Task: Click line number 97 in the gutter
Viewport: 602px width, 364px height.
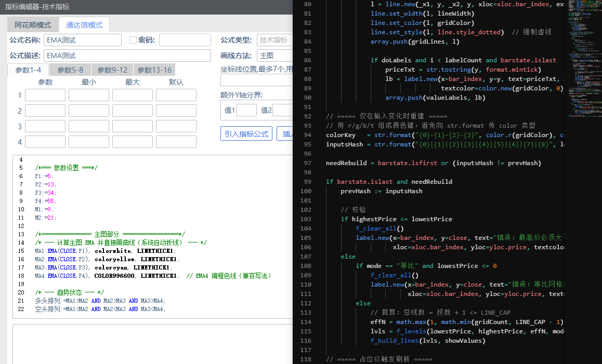Action: click(x=306, y=163)
